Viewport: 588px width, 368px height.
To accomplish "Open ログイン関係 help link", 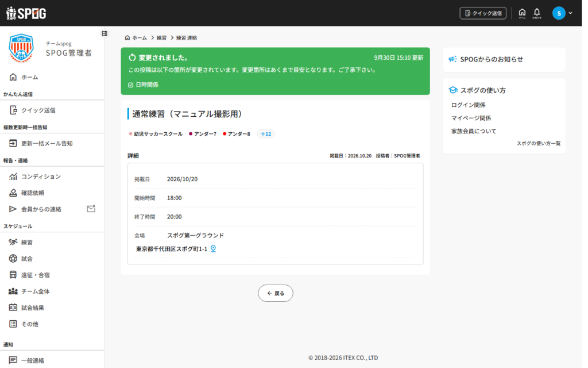I will pos(469,105).
